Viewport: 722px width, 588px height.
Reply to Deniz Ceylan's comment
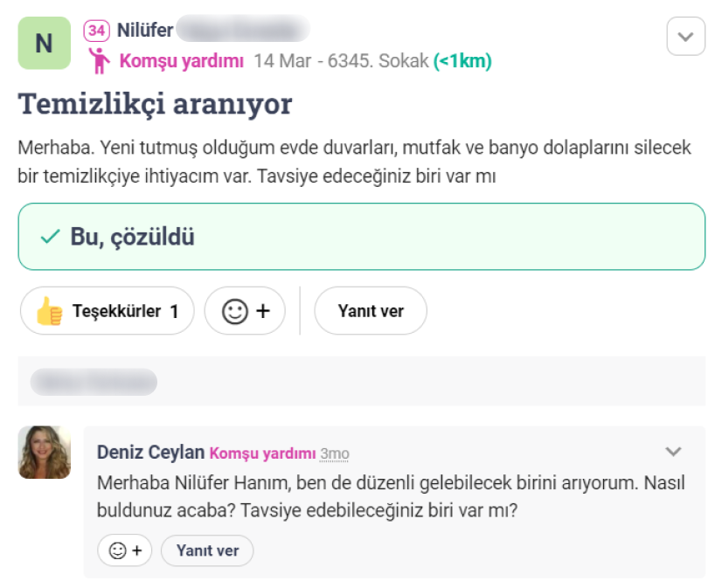tap(207, 550)
